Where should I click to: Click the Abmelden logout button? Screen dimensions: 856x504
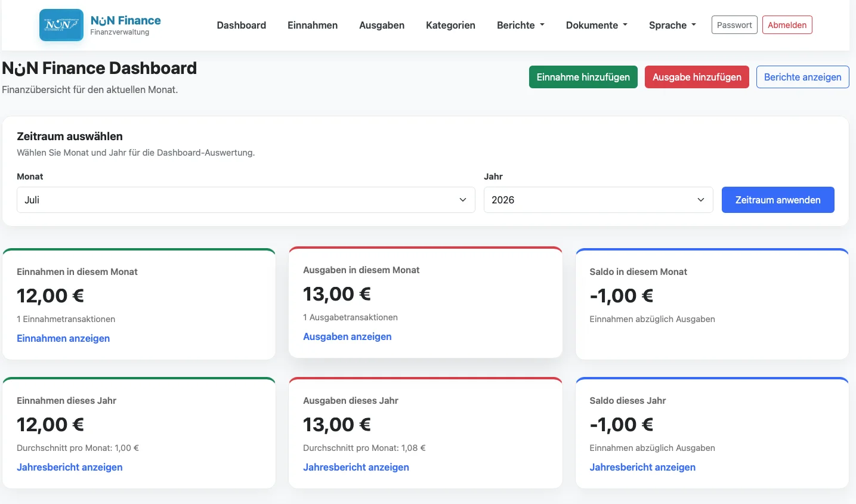pyautogui.click(x=787, y=25)
